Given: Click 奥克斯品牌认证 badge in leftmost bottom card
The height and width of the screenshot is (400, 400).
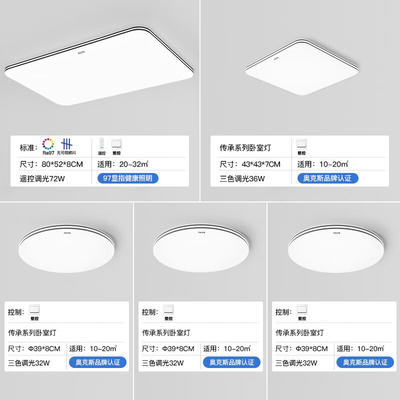Looking at the screenshot, I should click(x=98, y=362).
